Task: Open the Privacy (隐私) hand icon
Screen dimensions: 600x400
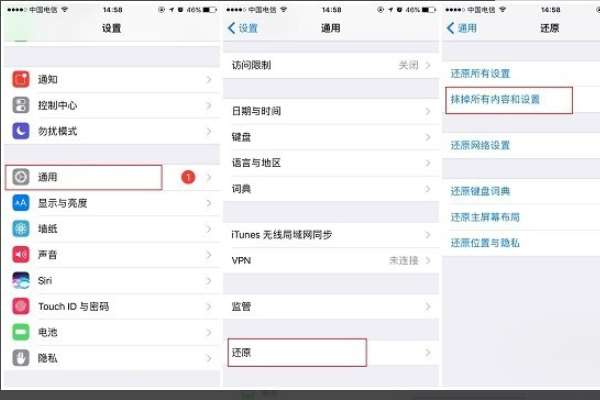Action: tap(21, 358)
